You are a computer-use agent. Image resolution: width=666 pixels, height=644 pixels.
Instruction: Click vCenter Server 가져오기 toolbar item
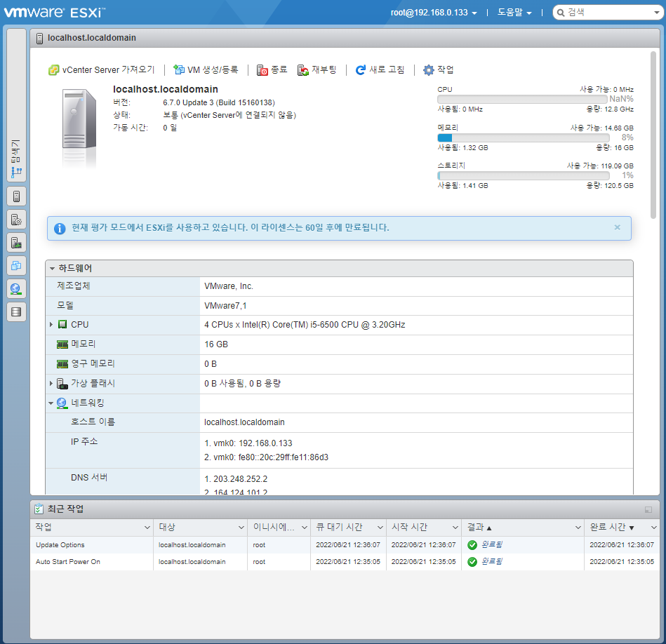102,69
